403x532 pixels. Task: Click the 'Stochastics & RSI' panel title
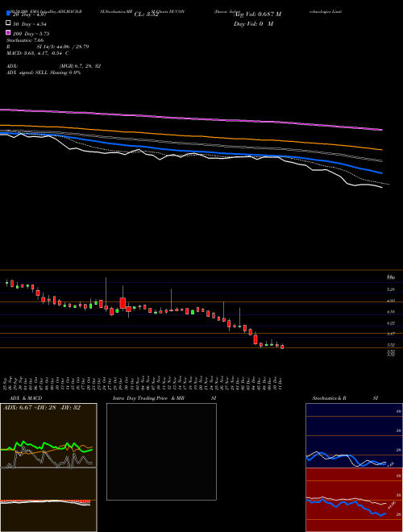point(345,398)
